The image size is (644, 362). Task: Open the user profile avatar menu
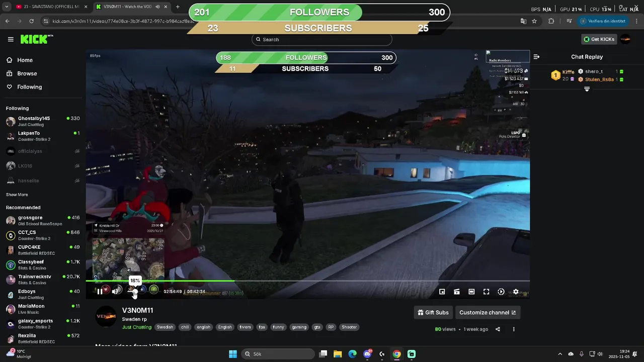[x=625, y=39]
